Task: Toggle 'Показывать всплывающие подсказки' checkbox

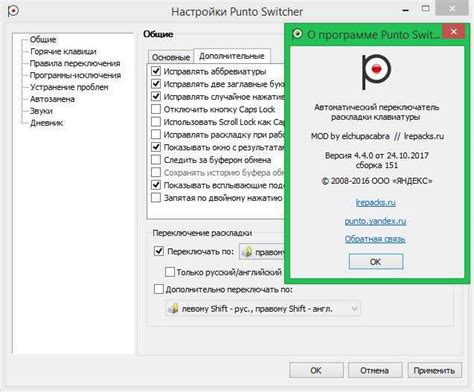Action: tap(156, 185)
